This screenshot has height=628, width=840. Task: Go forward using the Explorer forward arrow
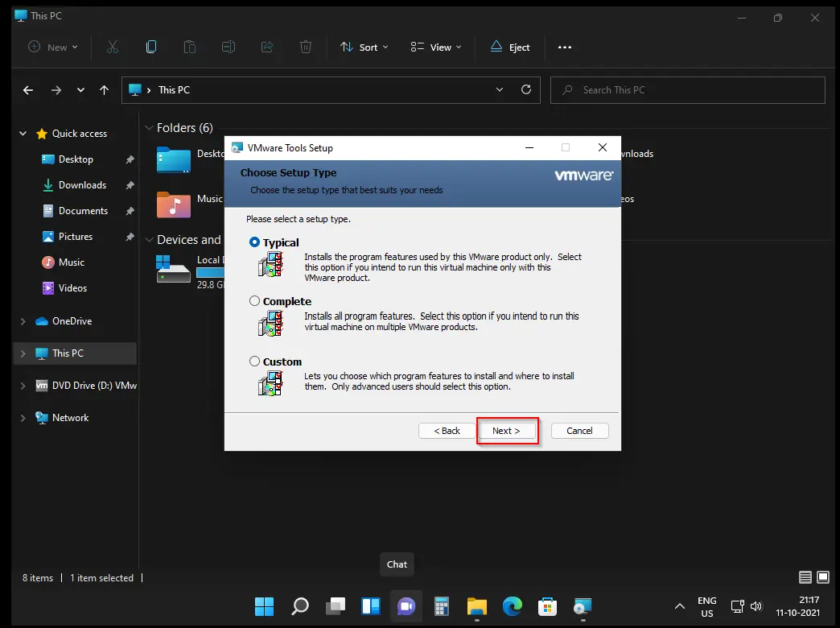pyautogui.click(x=56, y=90)
